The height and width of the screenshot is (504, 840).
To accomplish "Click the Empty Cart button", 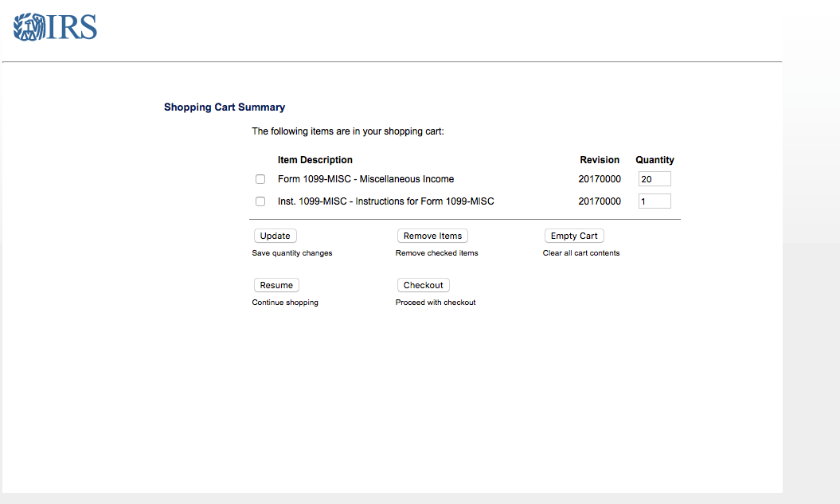I will tap(574, 236).
